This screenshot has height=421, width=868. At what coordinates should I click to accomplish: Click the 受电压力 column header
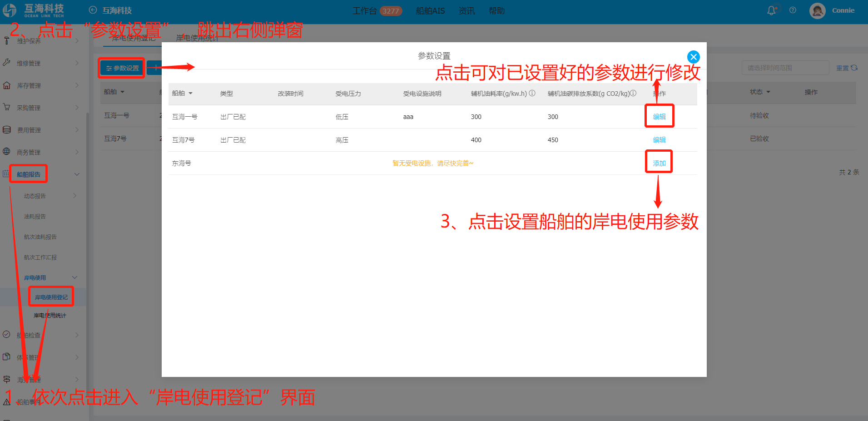348,94
